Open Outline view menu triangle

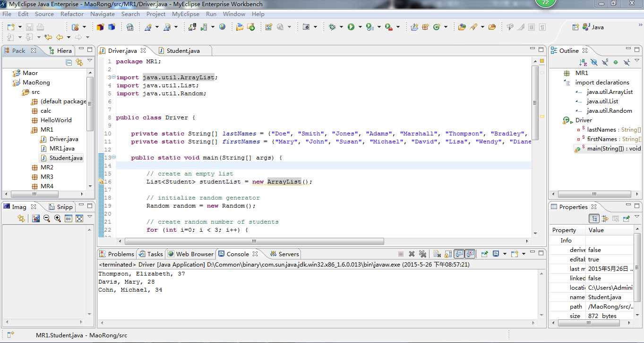(636, 61)
